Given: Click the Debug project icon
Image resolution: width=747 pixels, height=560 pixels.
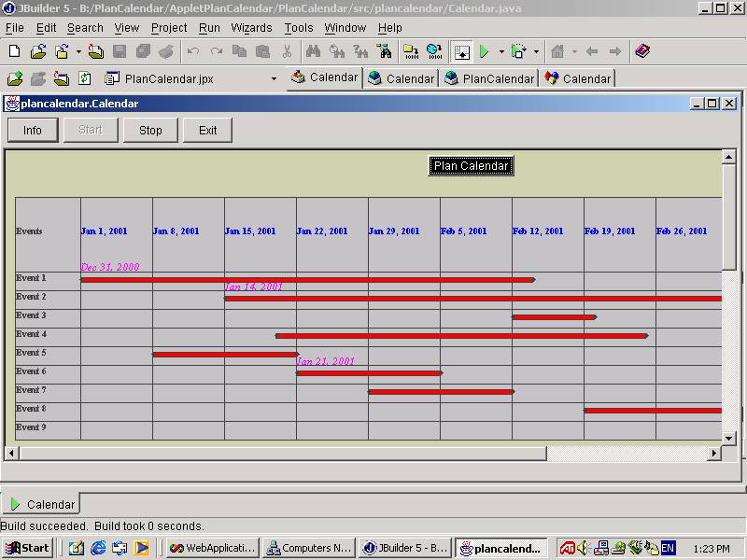Looking at the screenshot, I should click(518, 52).
